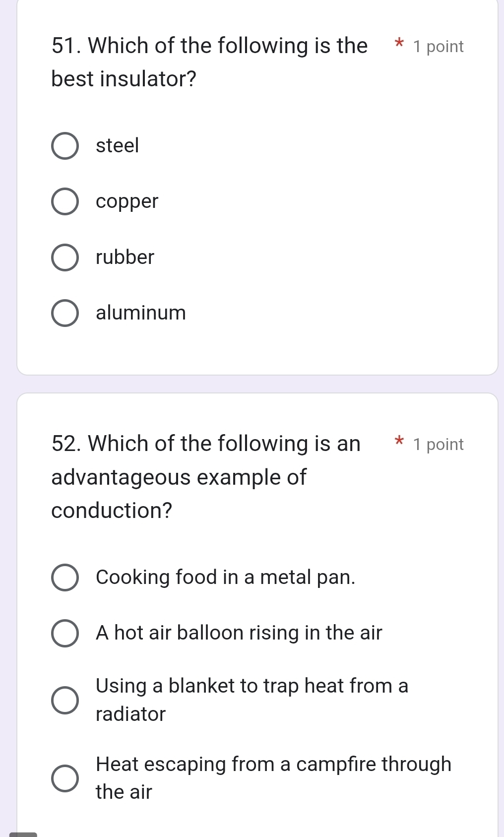Tap the "rubber" answer label text
Viewport: 504px width, 837px height.
coord(125,258)
